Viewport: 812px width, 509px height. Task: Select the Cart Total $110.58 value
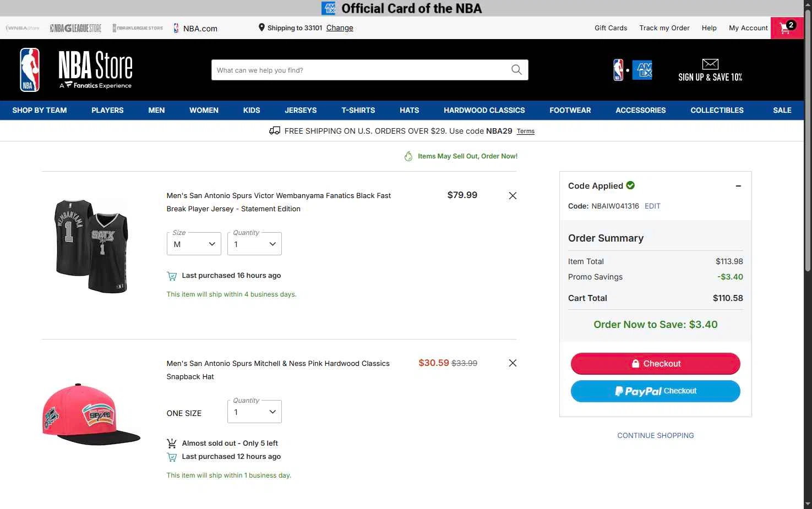click(728, 298)
